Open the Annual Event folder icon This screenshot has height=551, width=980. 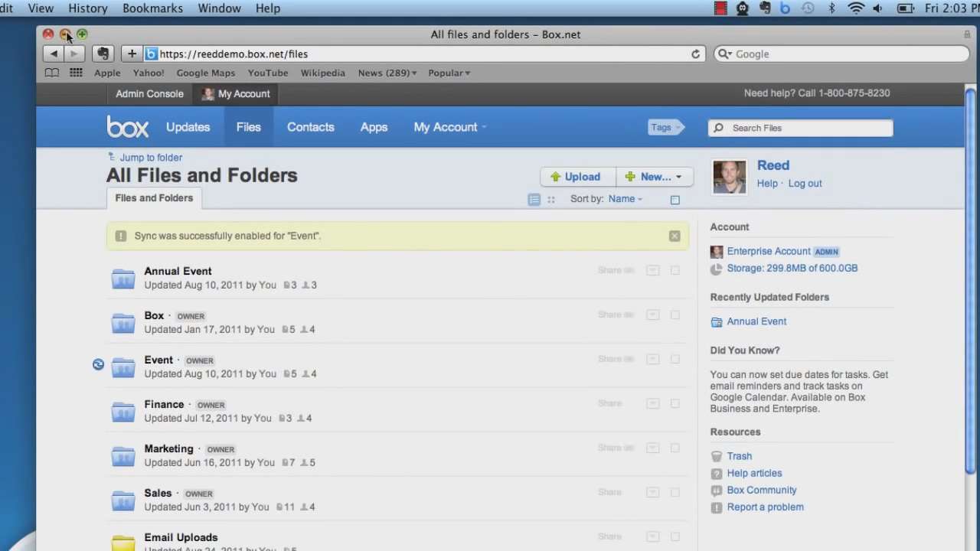[122, 279]
